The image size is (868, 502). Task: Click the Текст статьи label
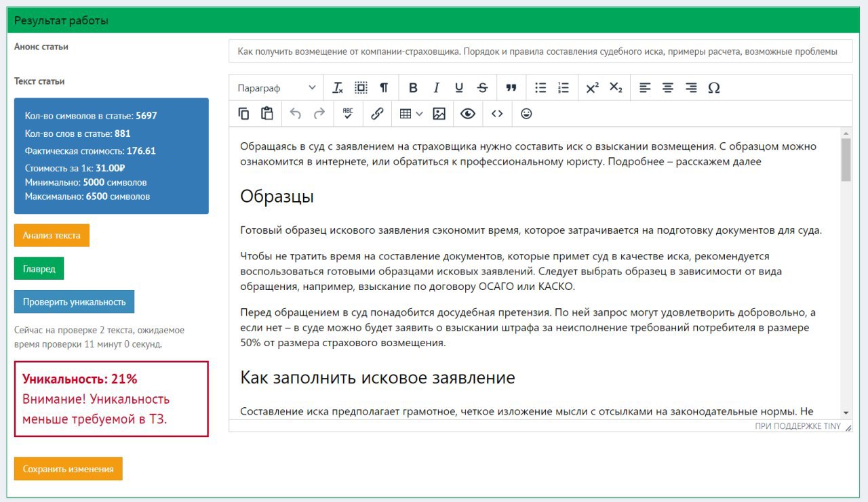click(39, 81)
